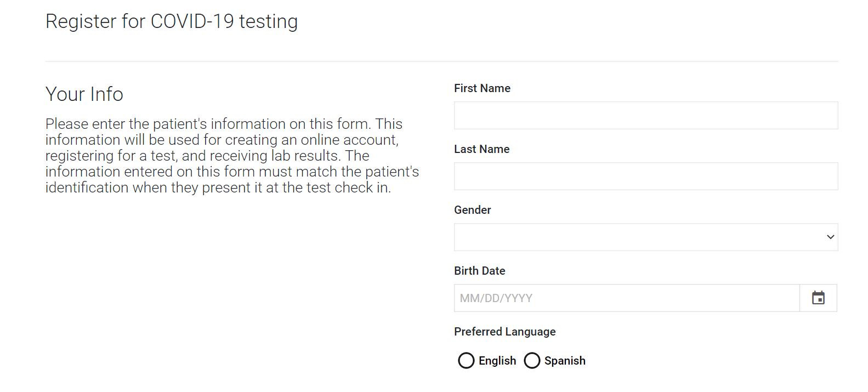The width and height of the screenshot is (868, 392).
Task: Click the Gender dropdown chevron arrow
Action: (x=830, y=237)
